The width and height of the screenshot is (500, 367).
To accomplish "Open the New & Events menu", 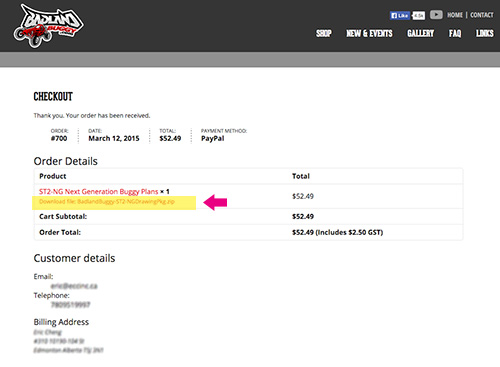I will point(369,33).
